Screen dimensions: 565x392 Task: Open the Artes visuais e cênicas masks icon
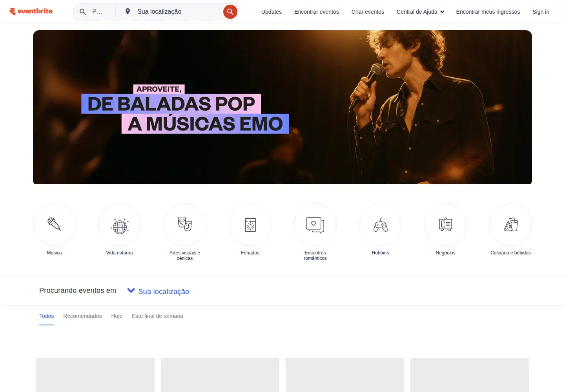click(185, 225)
